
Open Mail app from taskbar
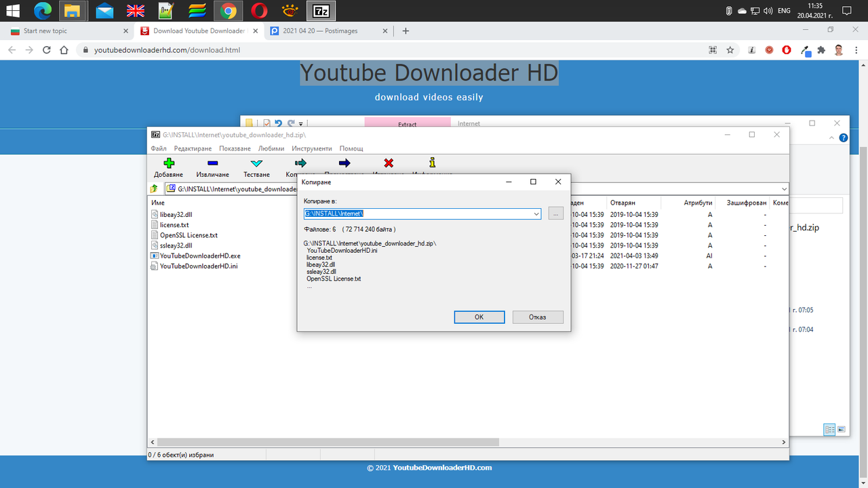pyautogui.click(x=104, y=11)
